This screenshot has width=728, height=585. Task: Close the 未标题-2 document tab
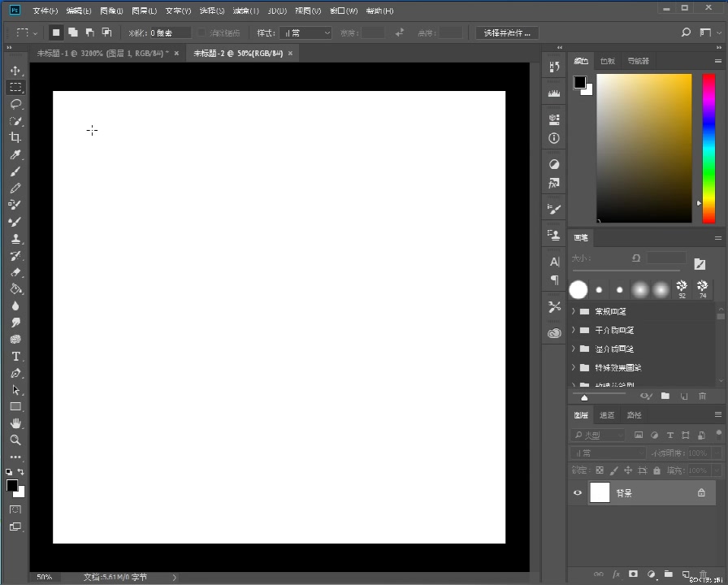[x=290, y=54]
